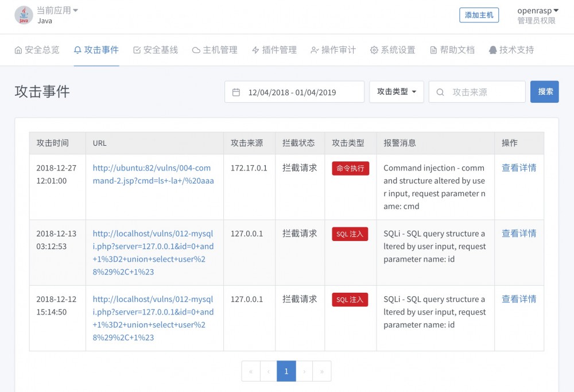Open the 技术支持 tab
The height and width of the screenshot is (392, 574).
[511, 50]
